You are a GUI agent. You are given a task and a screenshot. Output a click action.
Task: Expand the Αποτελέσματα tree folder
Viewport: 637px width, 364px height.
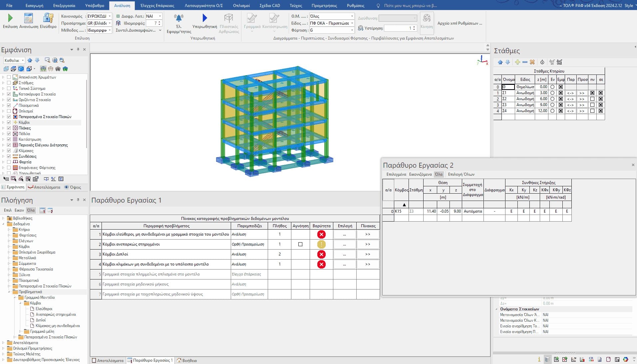[4, 343]
